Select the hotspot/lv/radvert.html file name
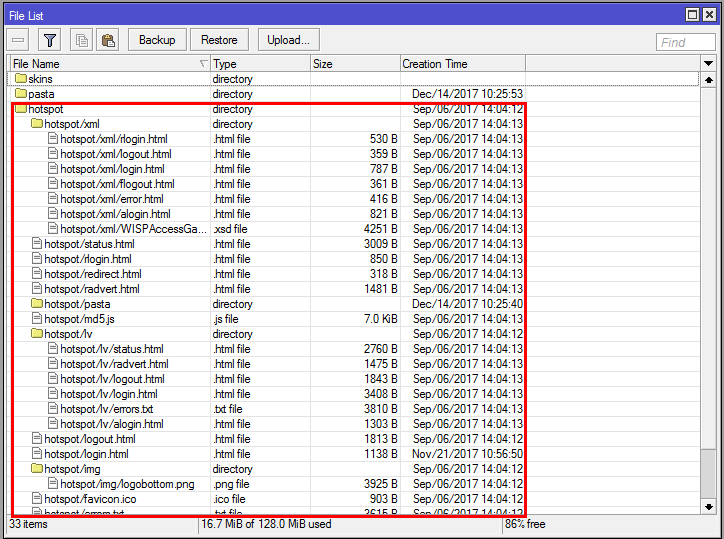The image size is (724, 539). pyautogui.click(x=115, y=364)
